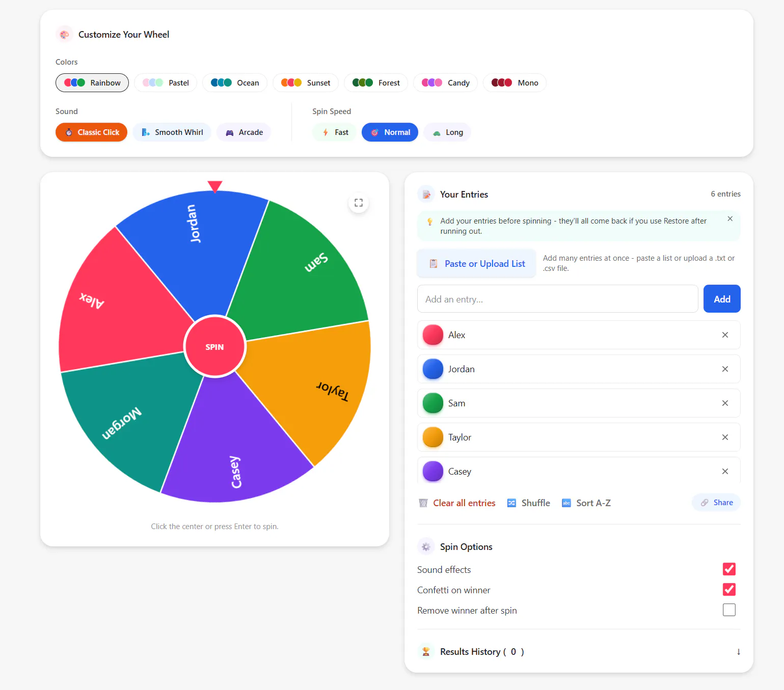Screen dimensions: 784x690
Task: Click the target icon on Normal speed
Action: (x=375, y=132)
